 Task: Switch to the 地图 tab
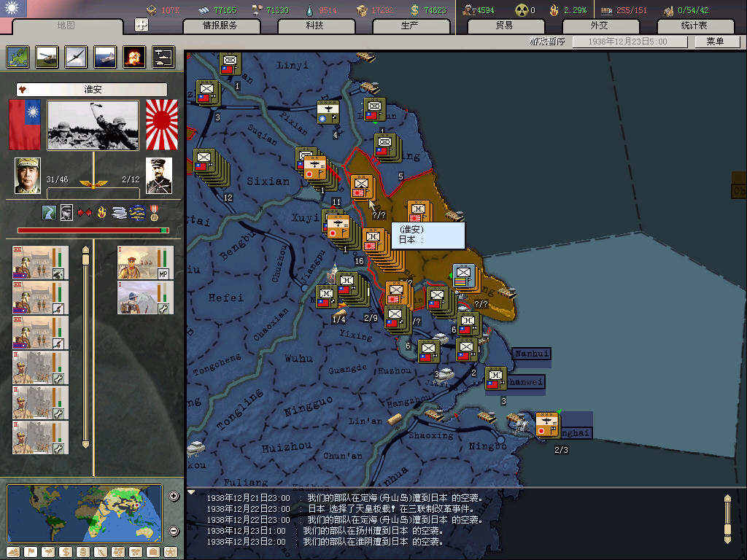click(66, 26)
